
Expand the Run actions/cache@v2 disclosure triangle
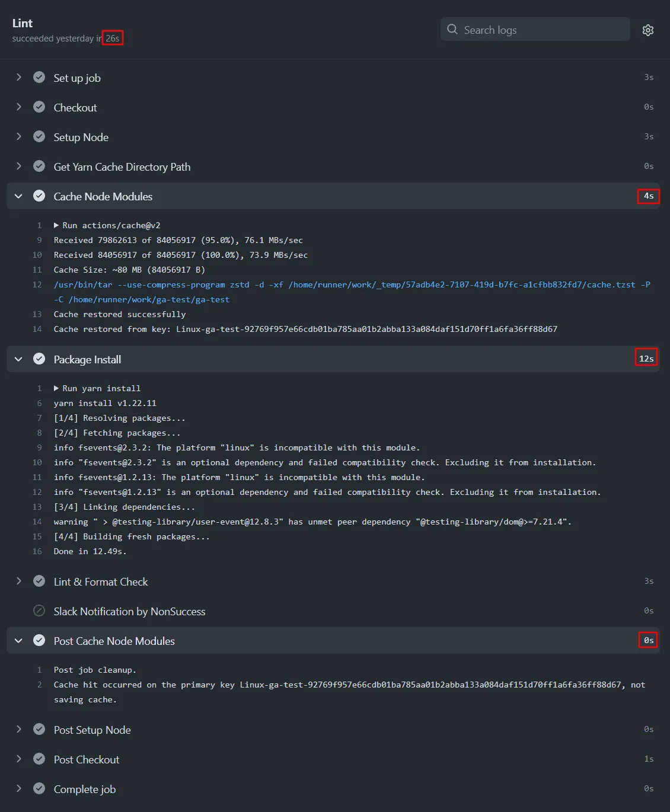(x=56, y=225)
